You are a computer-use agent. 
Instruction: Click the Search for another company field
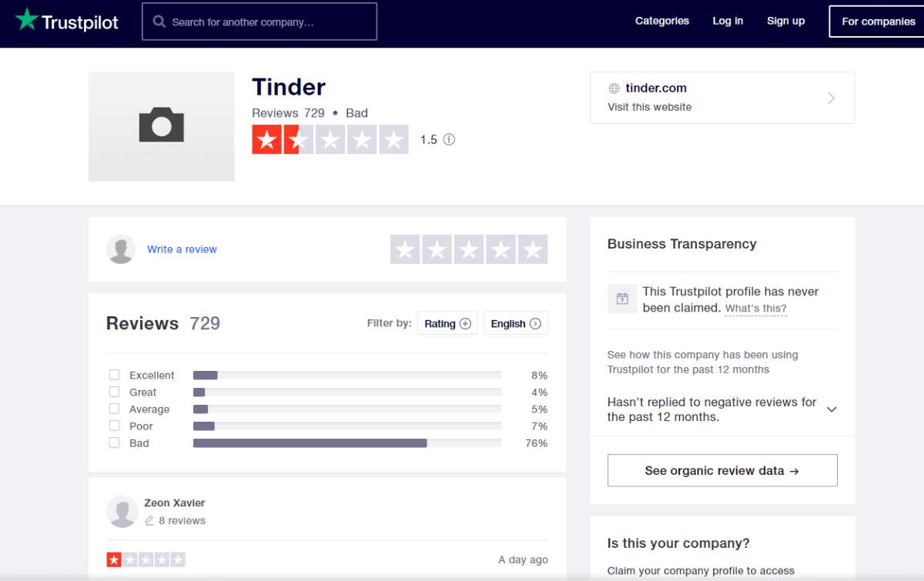point(259,22)
